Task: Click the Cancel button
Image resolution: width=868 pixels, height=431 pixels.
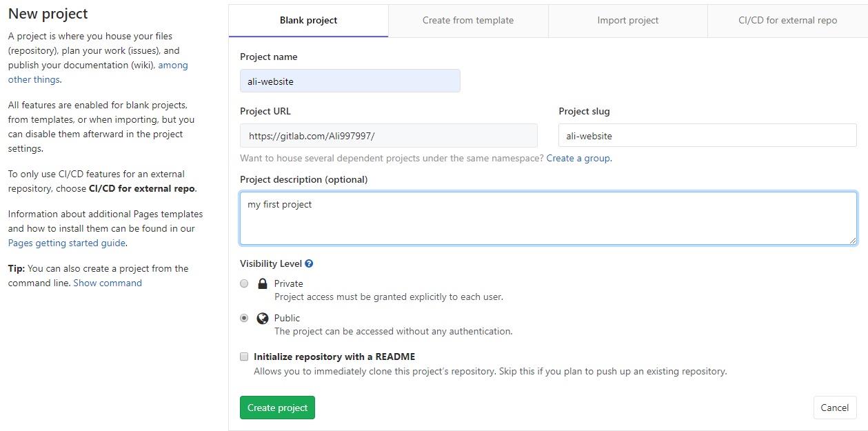Action: 834,408
